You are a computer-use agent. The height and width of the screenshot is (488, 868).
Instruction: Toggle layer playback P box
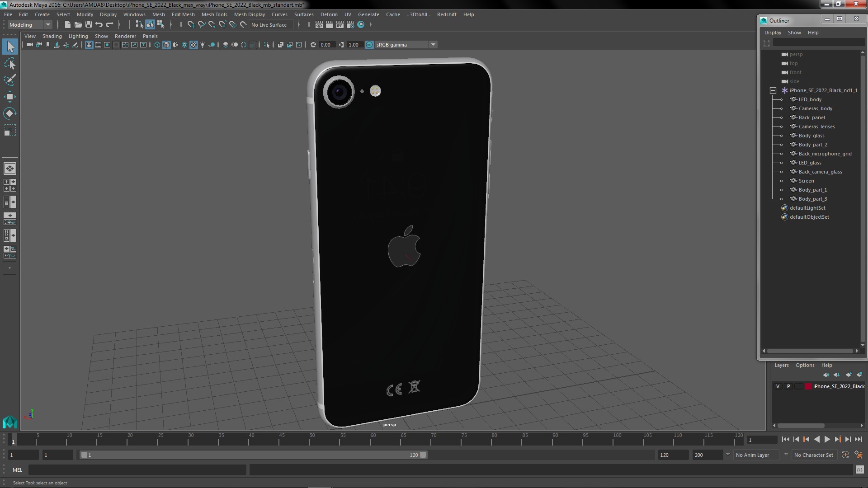(788, 386)
